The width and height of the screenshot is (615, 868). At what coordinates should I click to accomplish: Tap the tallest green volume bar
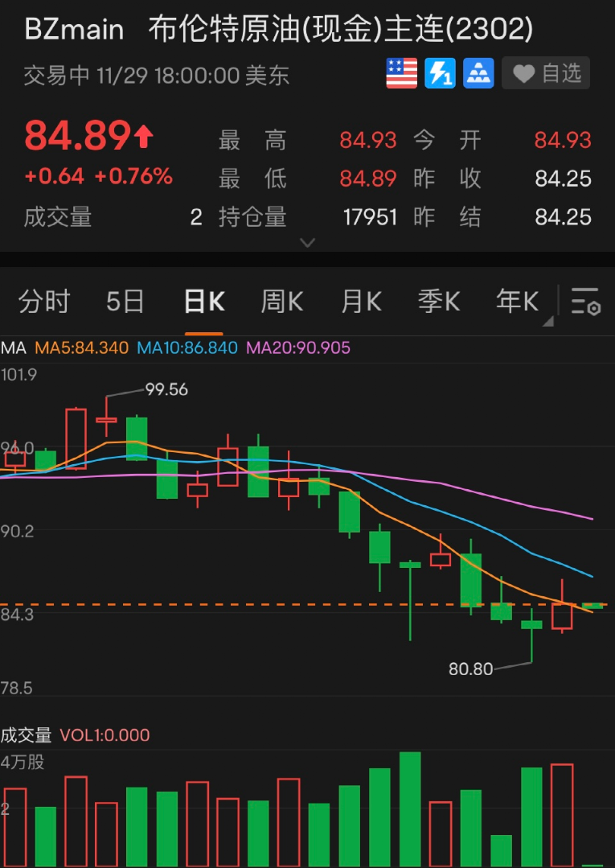point(410,809)
